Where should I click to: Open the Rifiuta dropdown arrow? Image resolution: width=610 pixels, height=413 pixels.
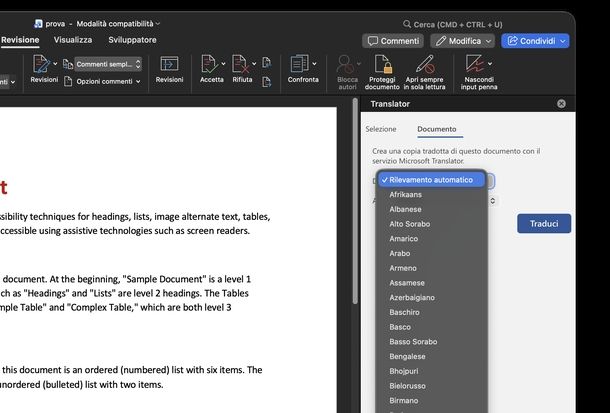(254, 63)
